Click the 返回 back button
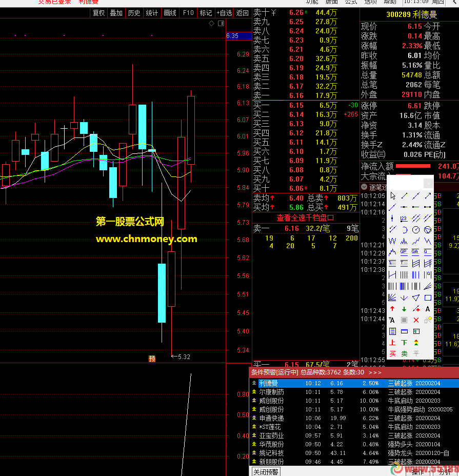This screenshot has height=476, width=459. [x=242, y=13]
